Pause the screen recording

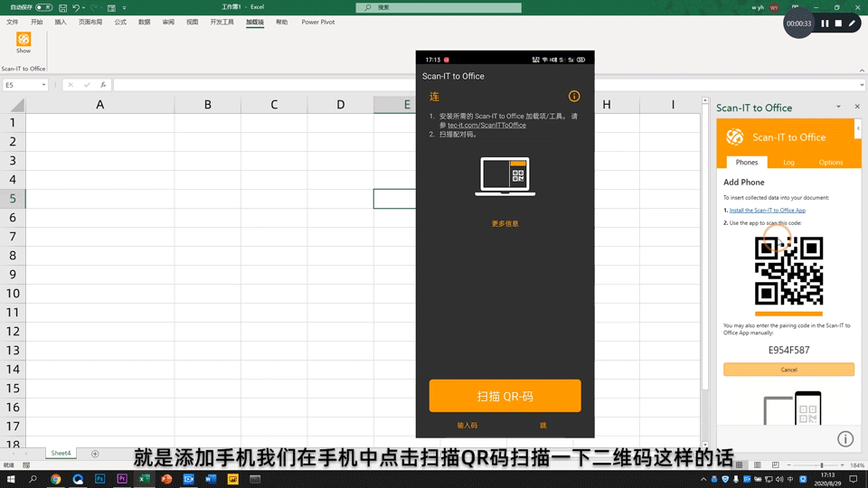tap(825, 23)
